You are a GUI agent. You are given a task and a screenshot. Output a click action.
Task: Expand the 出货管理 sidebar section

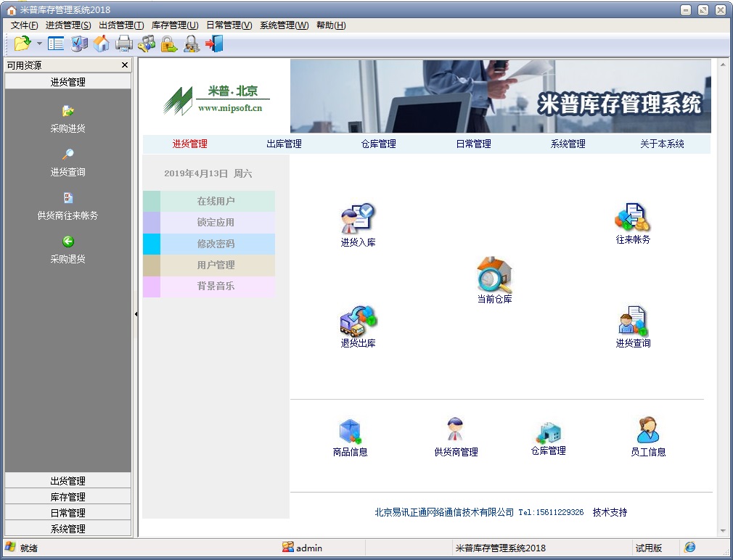tap(67, 481)
